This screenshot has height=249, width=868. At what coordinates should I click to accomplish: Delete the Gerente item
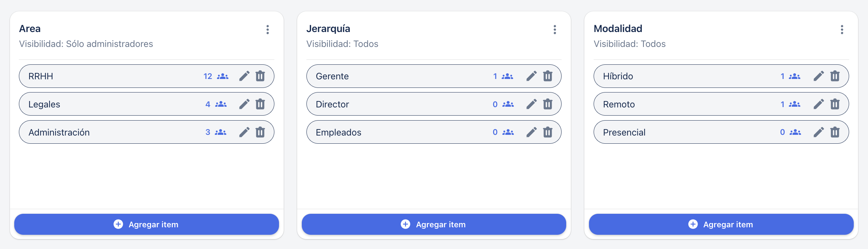point(548,76)
